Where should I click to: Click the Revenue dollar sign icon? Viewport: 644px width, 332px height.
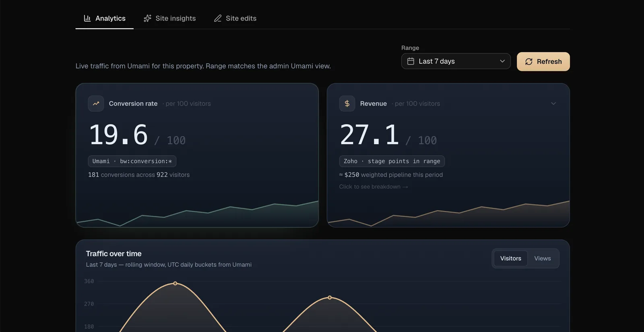(x=347, y=104)
